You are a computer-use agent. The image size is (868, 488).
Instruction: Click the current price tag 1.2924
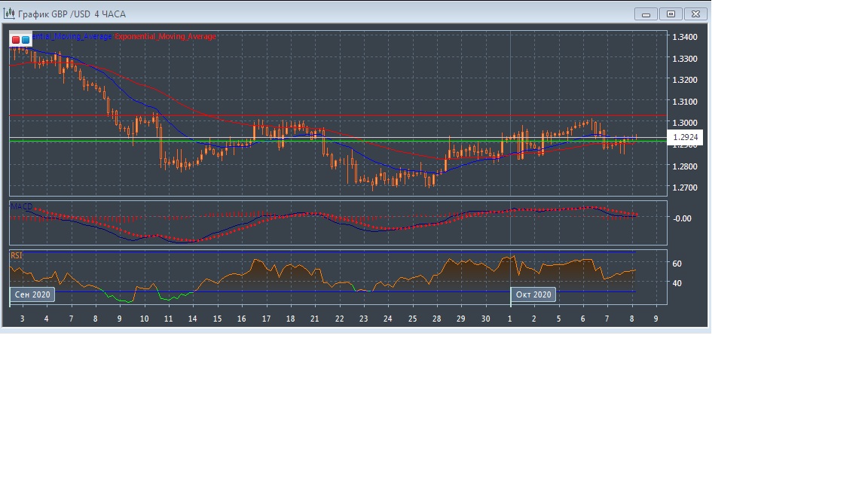686,138
